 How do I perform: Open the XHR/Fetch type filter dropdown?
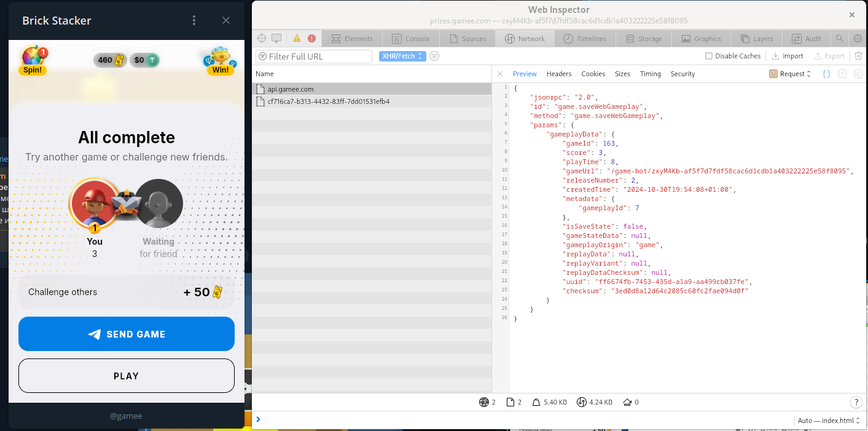click(x=402, y=56)
